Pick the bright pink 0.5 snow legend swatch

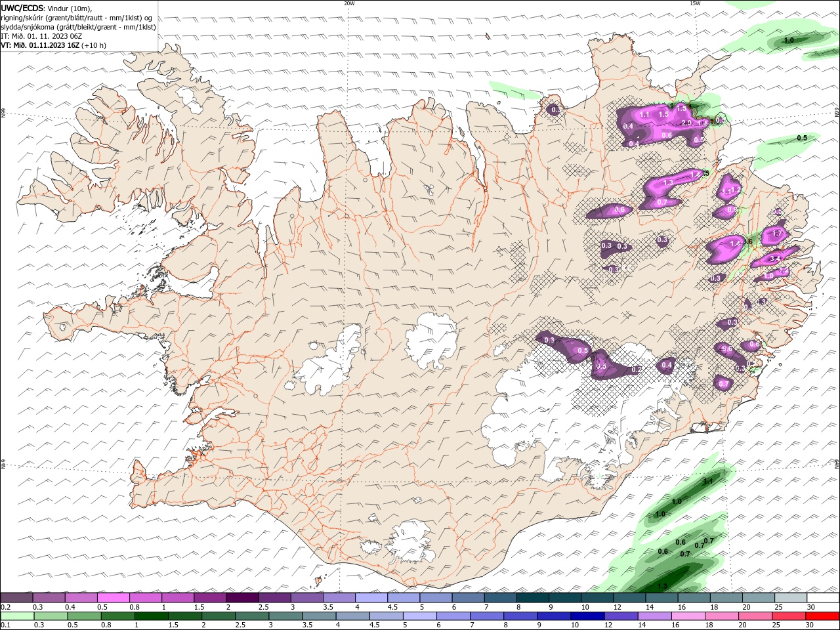coord(113,598)
